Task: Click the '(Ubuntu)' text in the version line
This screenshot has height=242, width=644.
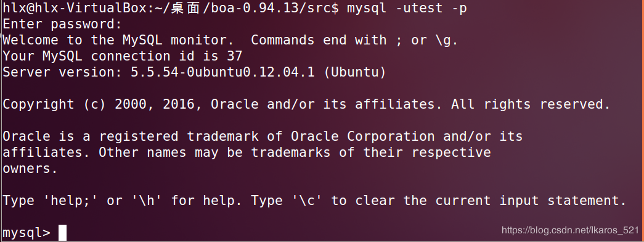Action: [x=355, y=72]
